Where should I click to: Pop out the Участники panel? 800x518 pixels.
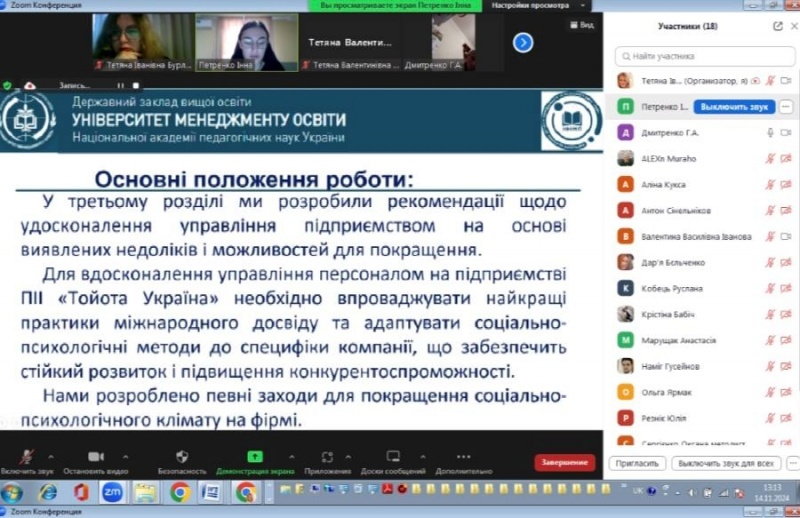tap(778, 26)
